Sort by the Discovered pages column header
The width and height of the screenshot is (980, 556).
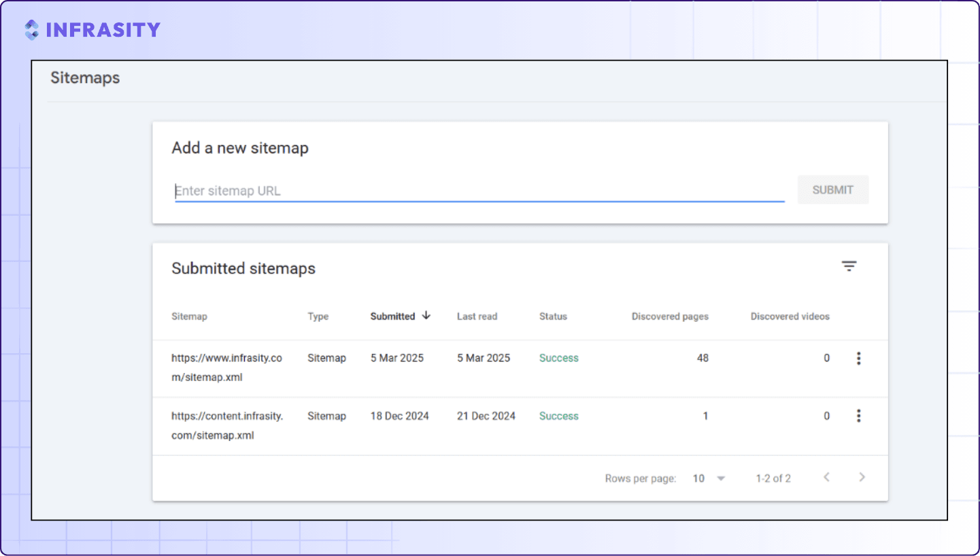click(670, 316)
